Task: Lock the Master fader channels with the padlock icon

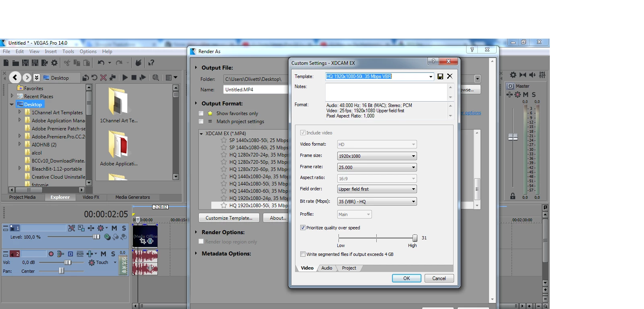Action: [x=513, y=196]
